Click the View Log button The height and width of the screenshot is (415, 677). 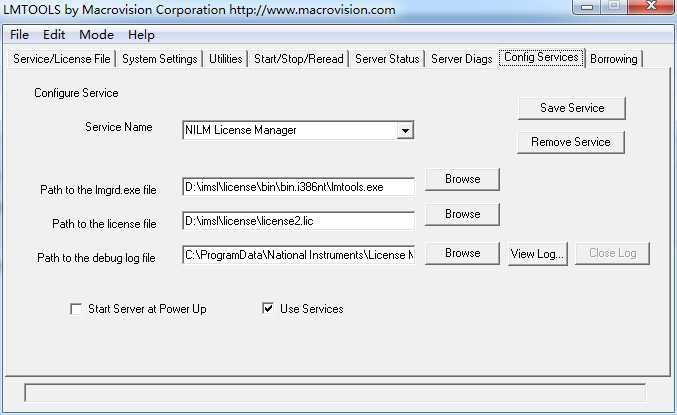point(538,253)
